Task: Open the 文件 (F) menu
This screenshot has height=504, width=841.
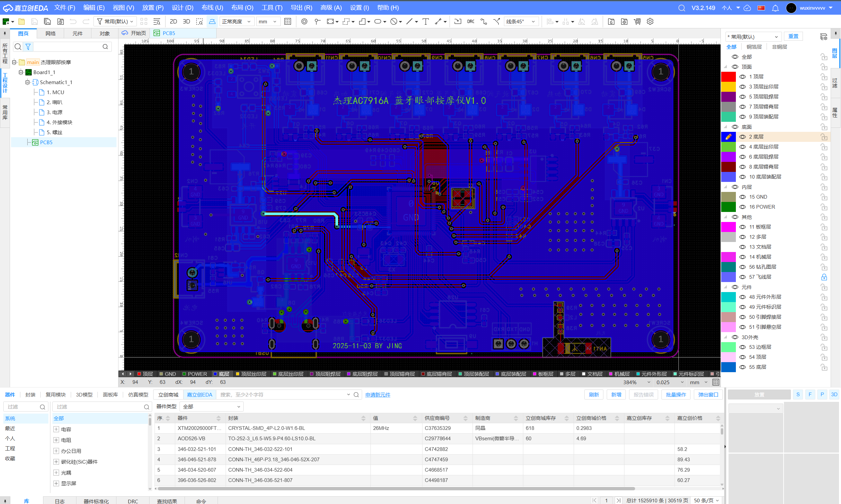Action: pyautogui.click(x=64, y=8)
